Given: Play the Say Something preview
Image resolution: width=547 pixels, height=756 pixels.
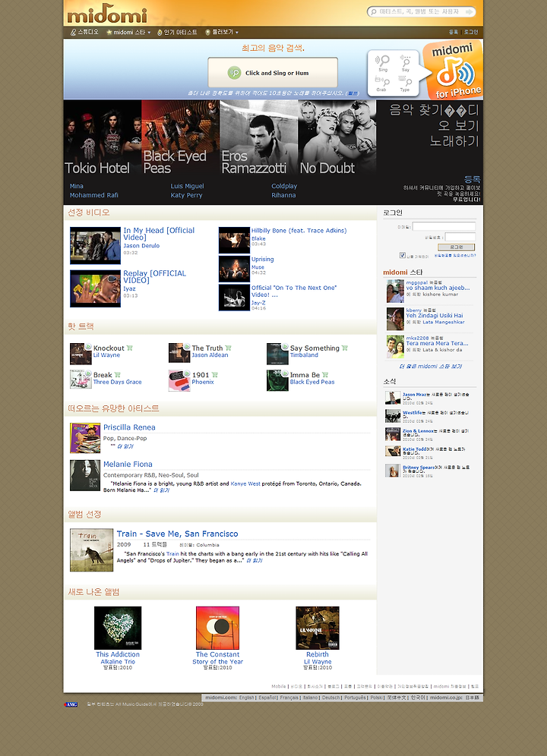Looking at the screenshot, I should click(285, 347).
